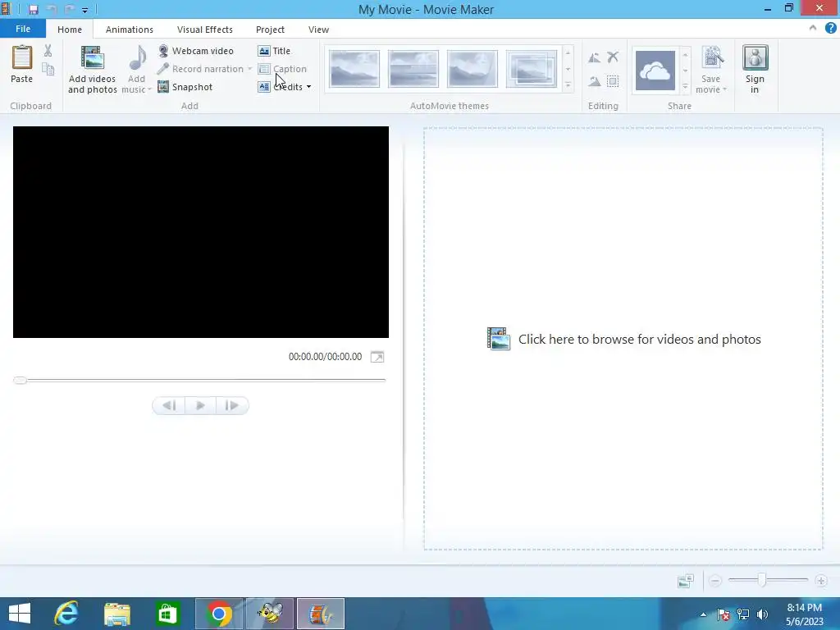Click the volume speaker tray icon
Screen dimensions: 840x630
(762, 614)
